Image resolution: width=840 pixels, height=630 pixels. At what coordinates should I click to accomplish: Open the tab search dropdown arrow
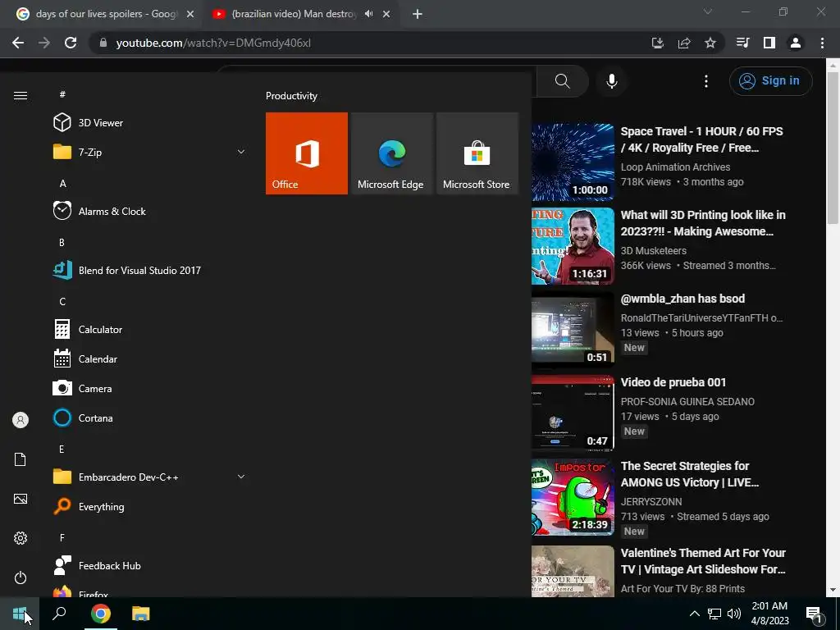click(708, 11)
